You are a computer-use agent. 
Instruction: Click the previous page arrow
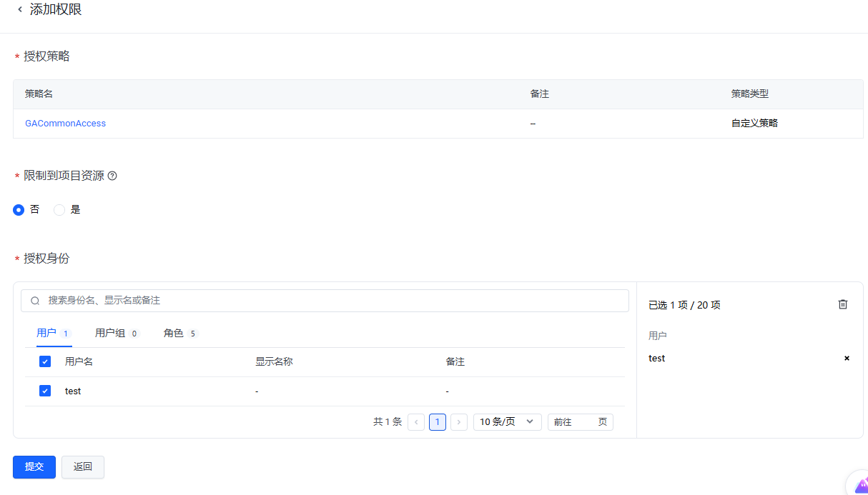pyautogui.click(x=416, y=422)
